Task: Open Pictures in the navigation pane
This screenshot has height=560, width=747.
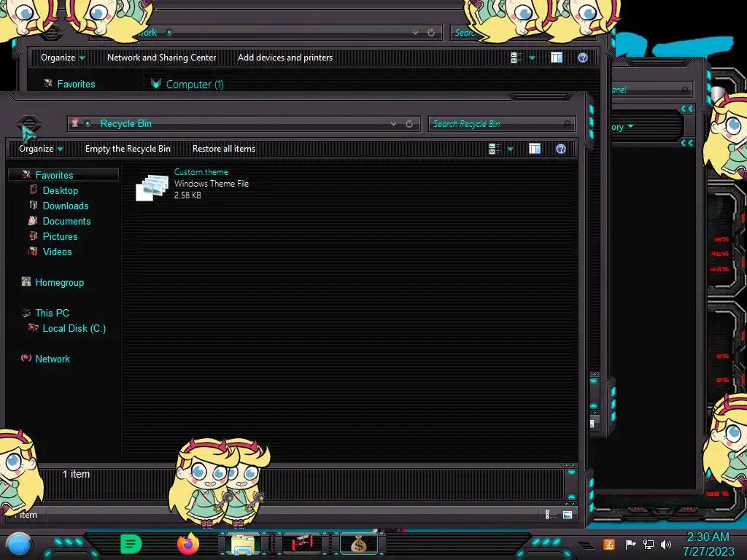Action: click(60, 236)
